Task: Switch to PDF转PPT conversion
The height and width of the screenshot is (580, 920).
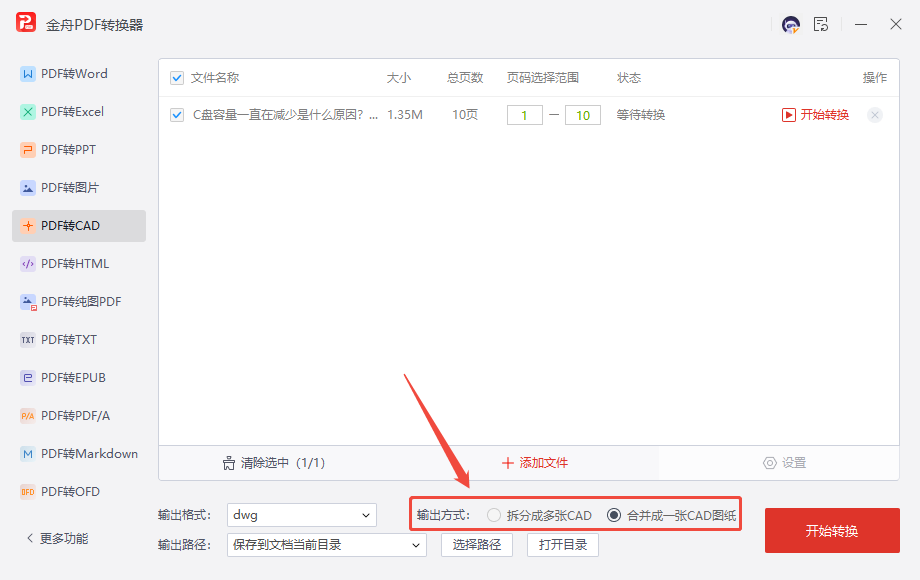Action: pos(79,150)
